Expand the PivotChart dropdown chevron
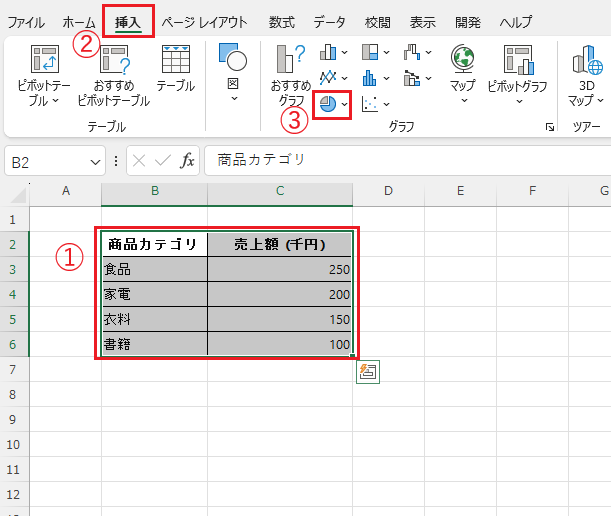The width and height of the screenshot is (611, 516). click(519, 101)
